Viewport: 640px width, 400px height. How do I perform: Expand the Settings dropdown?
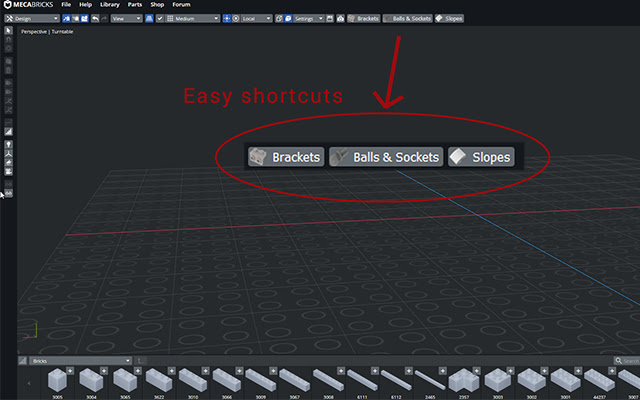(x=309, y=19)
